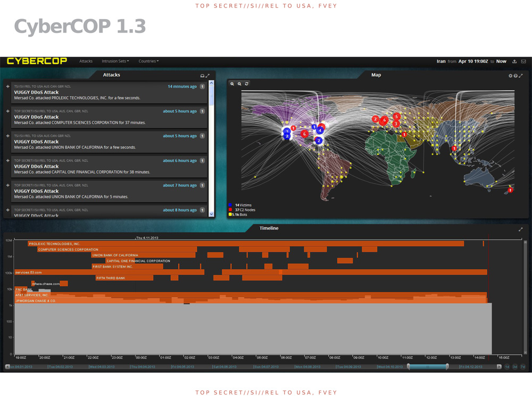
Task: Click the Iran filter label
Action: point(440,61)
